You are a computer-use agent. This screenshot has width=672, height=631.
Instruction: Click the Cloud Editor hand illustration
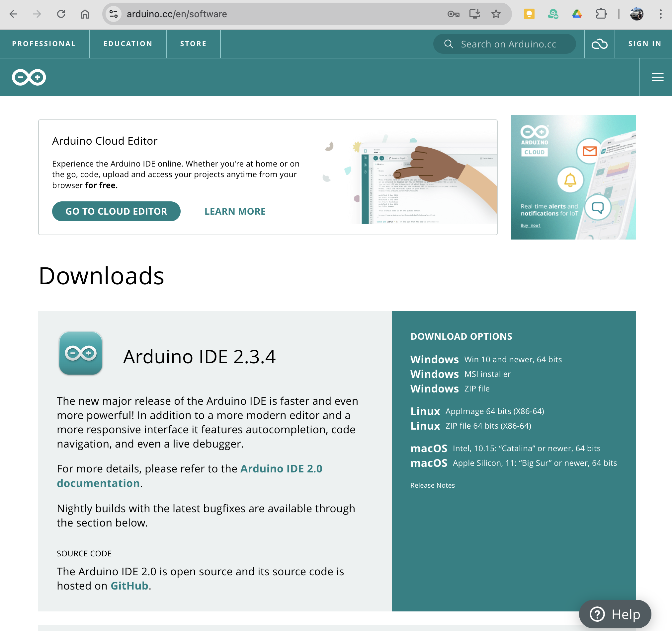409,179
